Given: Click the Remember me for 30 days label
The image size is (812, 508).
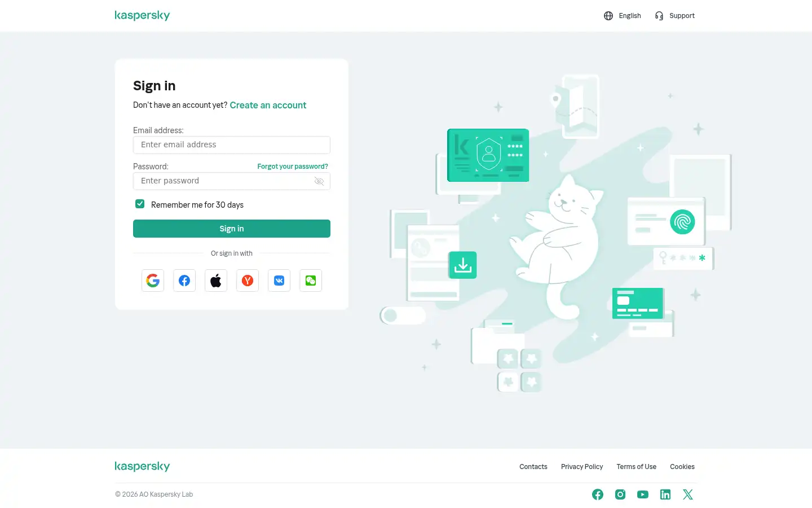Looking at the screenshot, I should coord(197,205).
